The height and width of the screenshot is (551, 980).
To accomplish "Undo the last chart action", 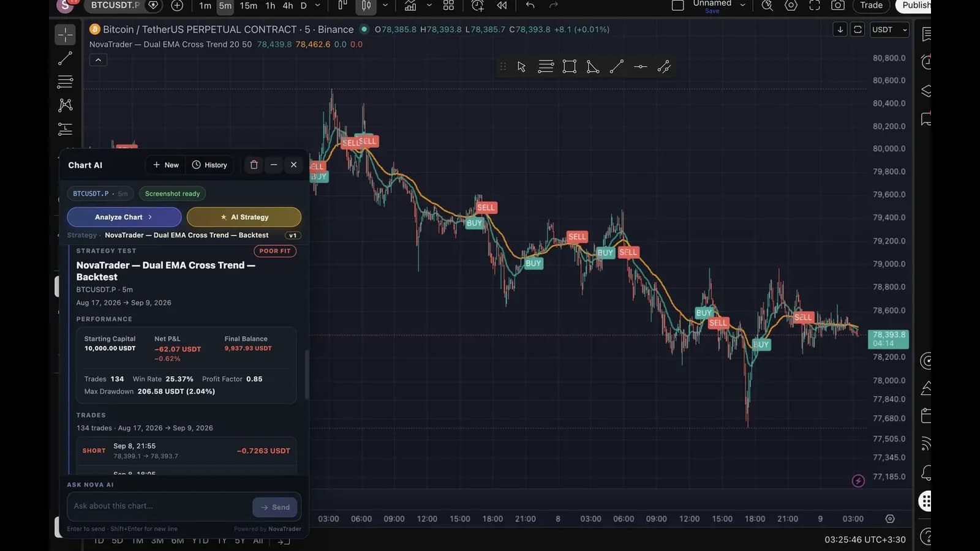I will coord(530,6).
